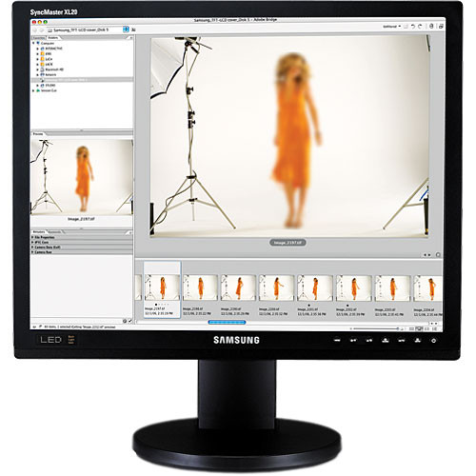Click the round icon at Metadata panel bottom

[125, 321]
